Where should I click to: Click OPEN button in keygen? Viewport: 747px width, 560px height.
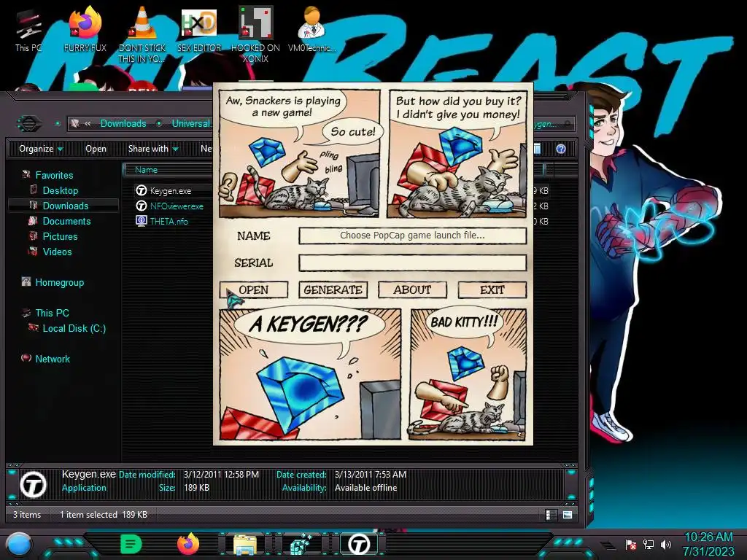click(254, 289)
